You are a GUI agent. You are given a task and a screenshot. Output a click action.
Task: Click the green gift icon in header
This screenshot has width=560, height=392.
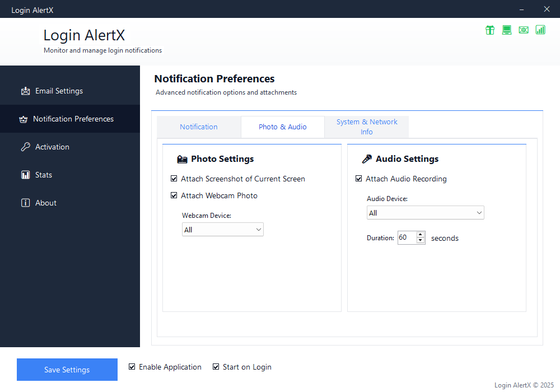490,30
